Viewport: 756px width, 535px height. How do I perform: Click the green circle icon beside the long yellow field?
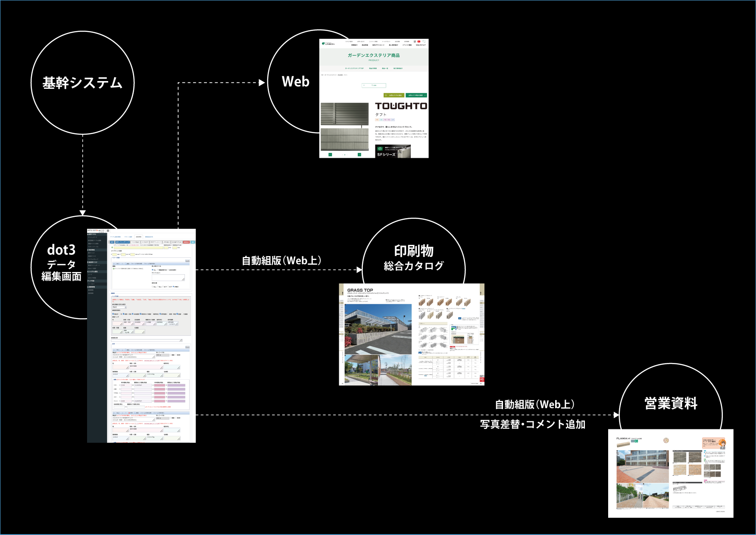[x=112, y=247]
